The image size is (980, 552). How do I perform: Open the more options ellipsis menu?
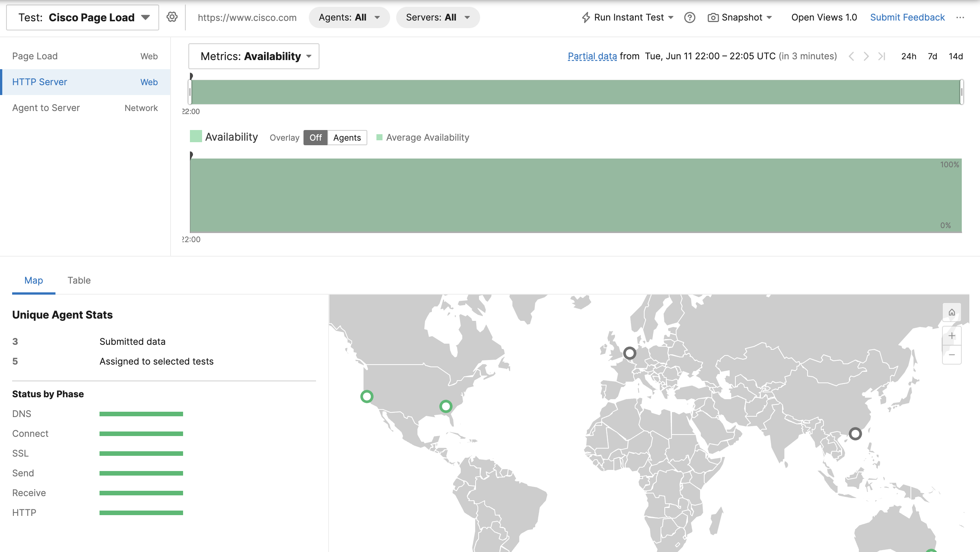[960, 17]
